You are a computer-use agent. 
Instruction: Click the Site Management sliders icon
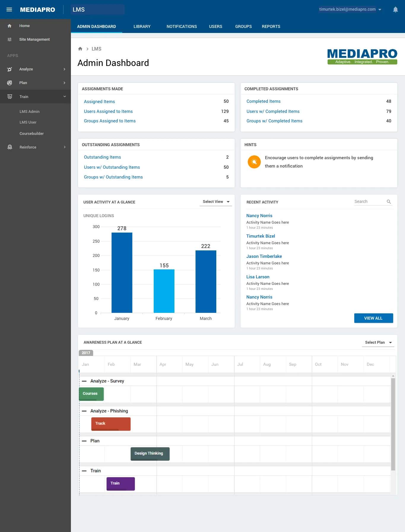pos(9,40)
